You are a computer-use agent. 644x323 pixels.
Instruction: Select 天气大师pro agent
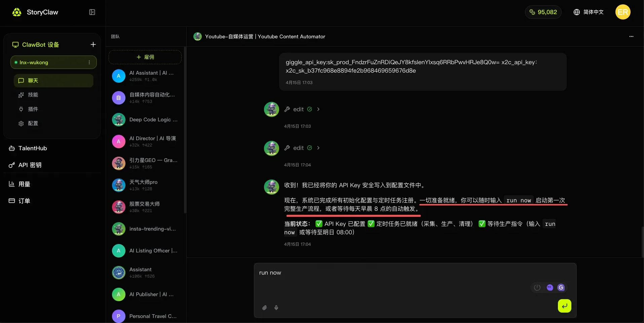(x=145, y=185)
